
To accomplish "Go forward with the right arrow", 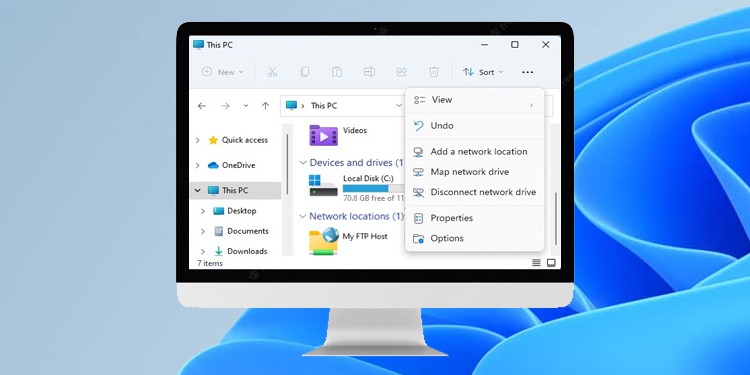I will point(225,106).
